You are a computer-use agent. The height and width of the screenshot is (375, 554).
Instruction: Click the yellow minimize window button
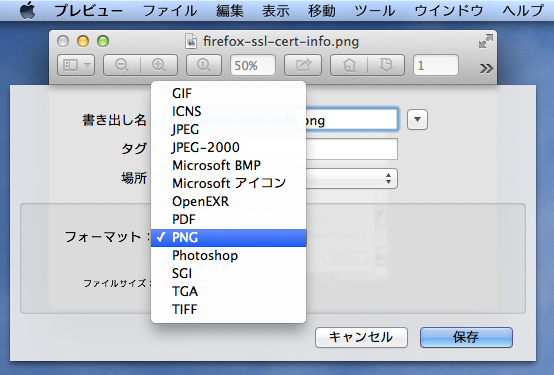click(x=83, y=41)
